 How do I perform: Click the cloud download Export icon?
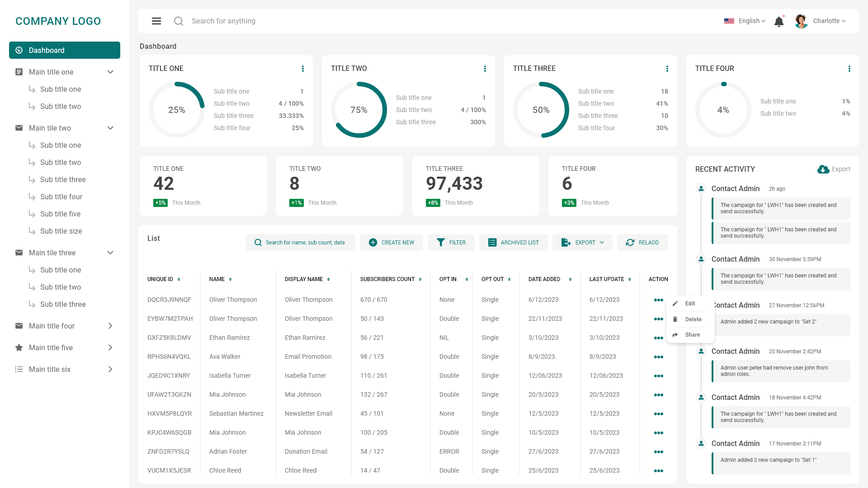point(823,169)
